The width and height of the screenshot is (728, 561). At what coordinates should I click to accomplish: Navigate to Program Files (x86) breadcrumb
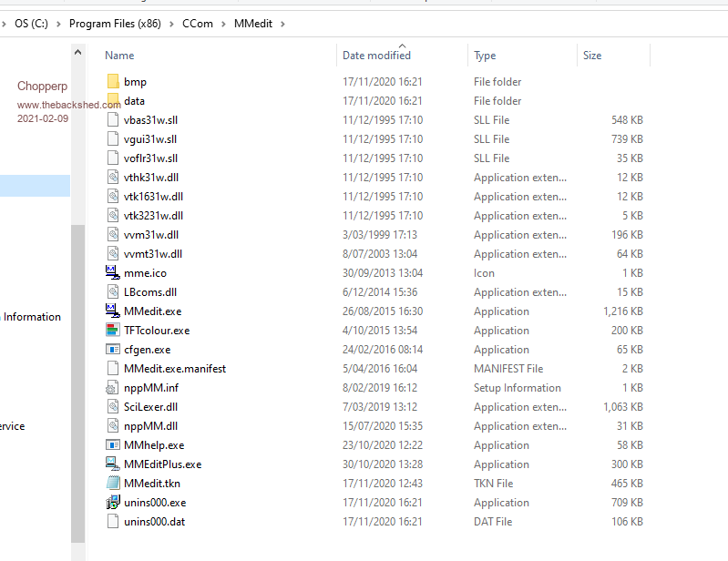pos(115,24)
